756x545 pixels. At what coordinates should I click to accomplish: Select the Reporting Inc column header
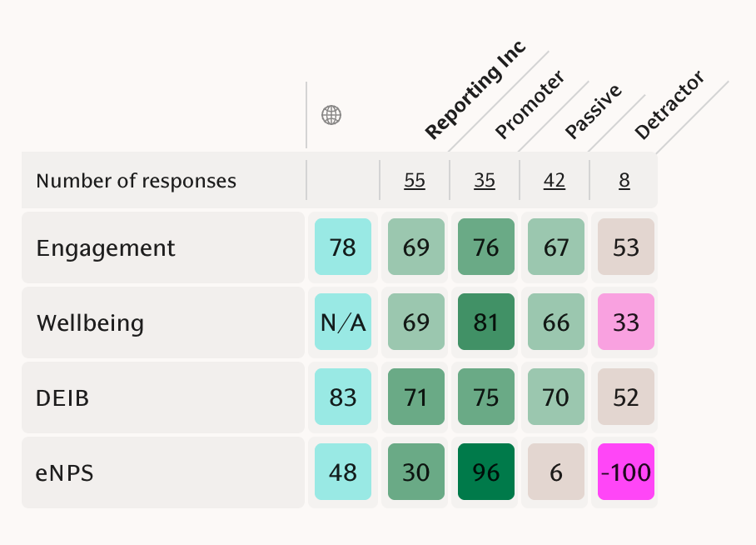475,90
